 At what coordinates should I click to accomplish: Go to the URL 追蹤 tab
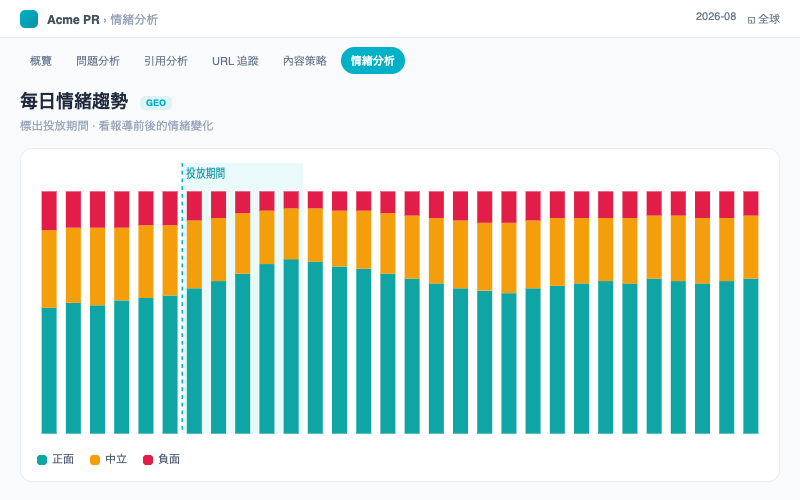tap(235, 61)
